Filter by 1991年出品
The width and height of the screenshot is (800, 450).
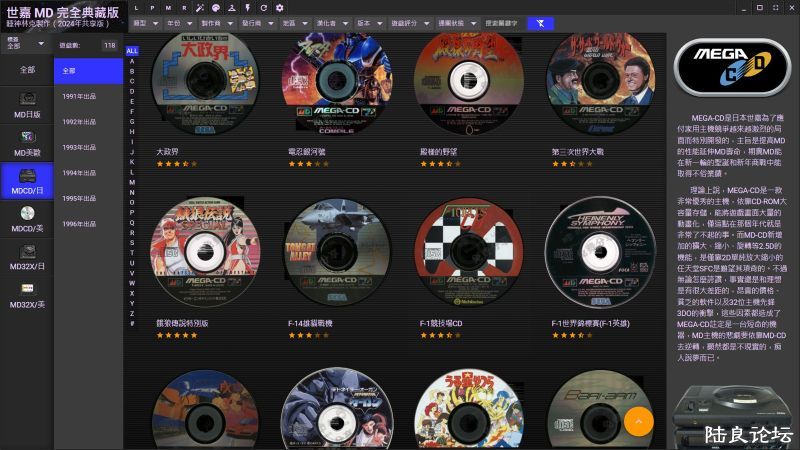click(88, 96)
